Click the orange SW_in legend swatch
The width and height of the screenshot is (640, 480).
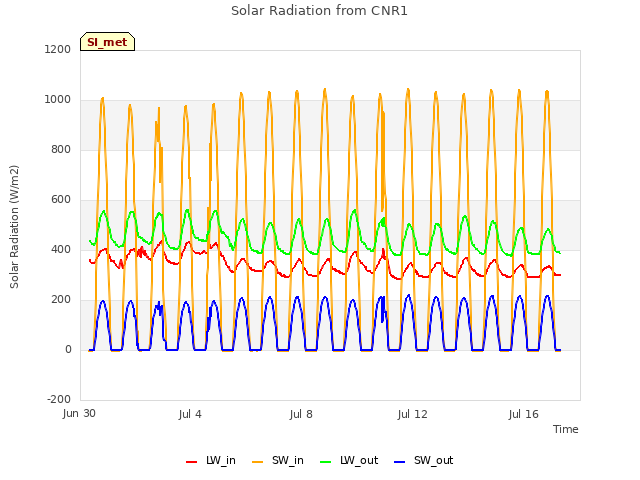[x=258, y=462]
